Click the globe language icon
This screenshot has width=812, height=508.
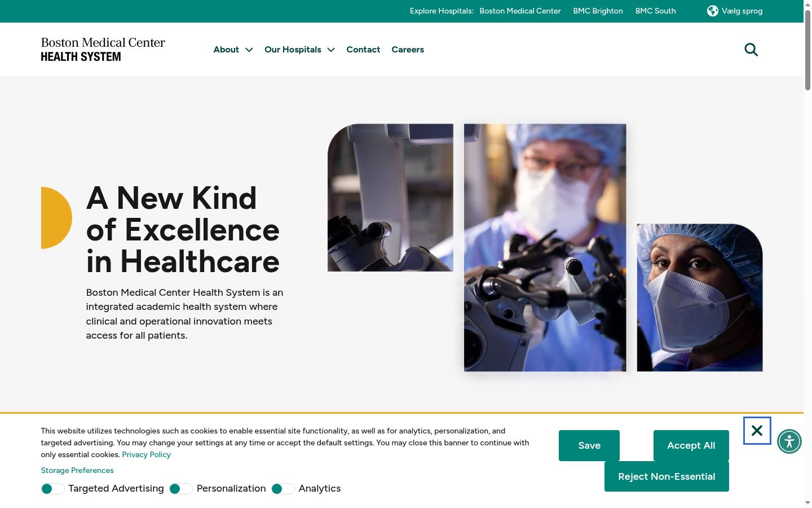tap(713, 11)
